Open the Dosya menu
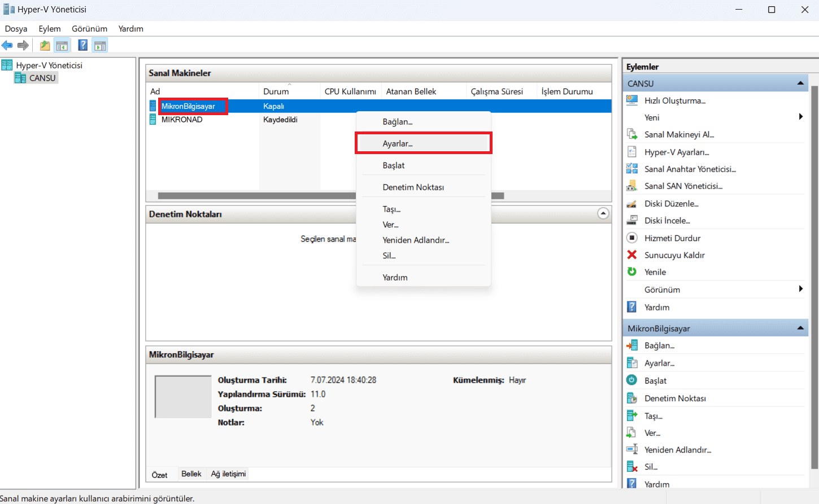 tap(16, 29)
